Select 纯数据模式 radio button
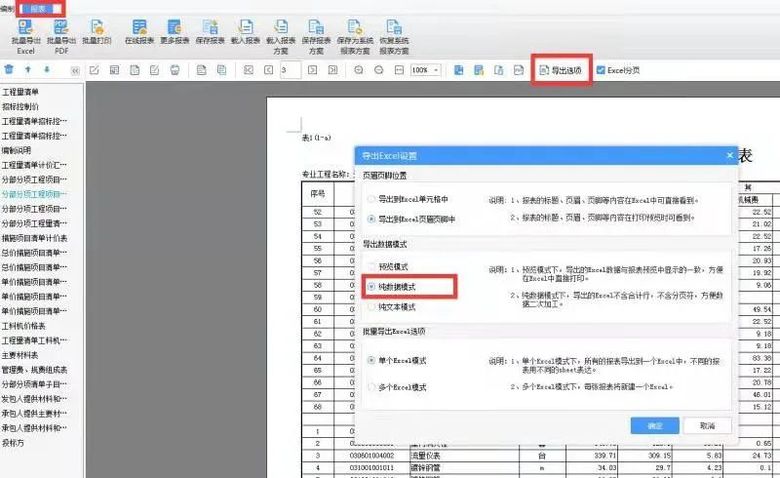780x478 pixels. (x=372, y=287)
